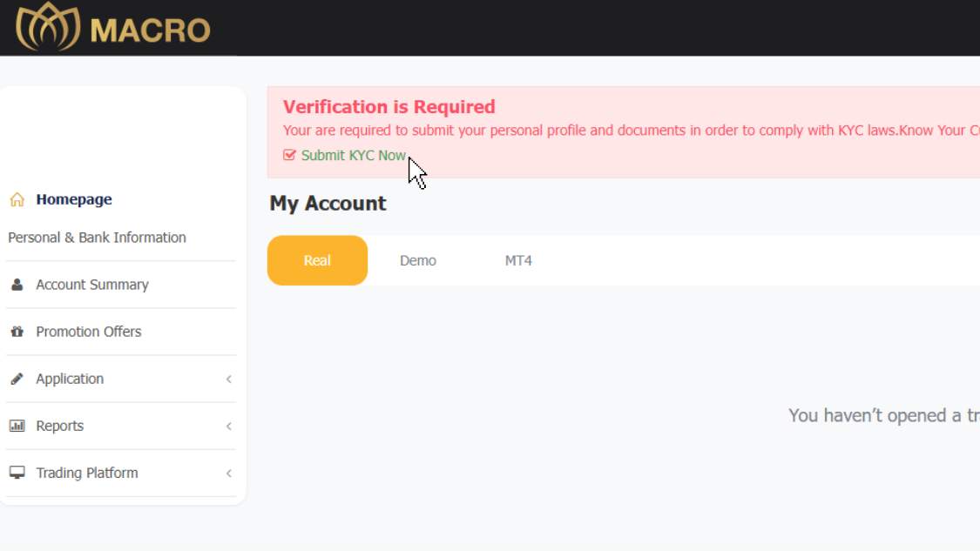The image size is (980, 551).
Task: Click the monitor icon beside Trading Platform
Action: coord(16,473)
